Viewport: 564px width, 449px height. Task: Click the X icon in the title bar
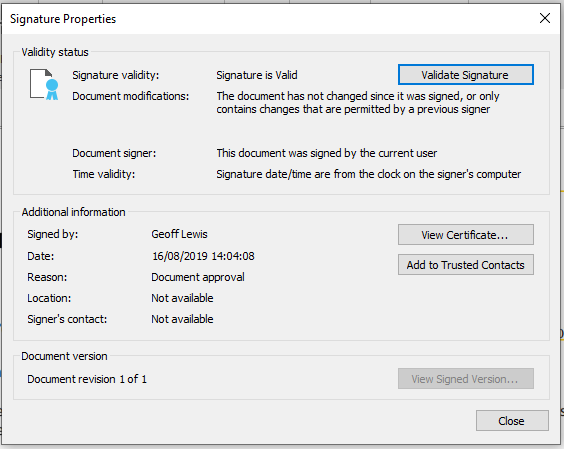point(545,18)
